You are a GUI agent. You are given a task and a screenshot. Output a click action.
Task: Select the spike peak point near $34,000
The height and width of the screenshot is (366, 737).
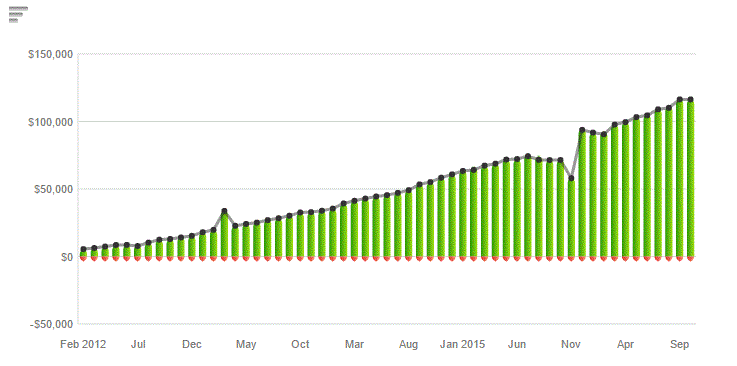(x=224, y=211)
